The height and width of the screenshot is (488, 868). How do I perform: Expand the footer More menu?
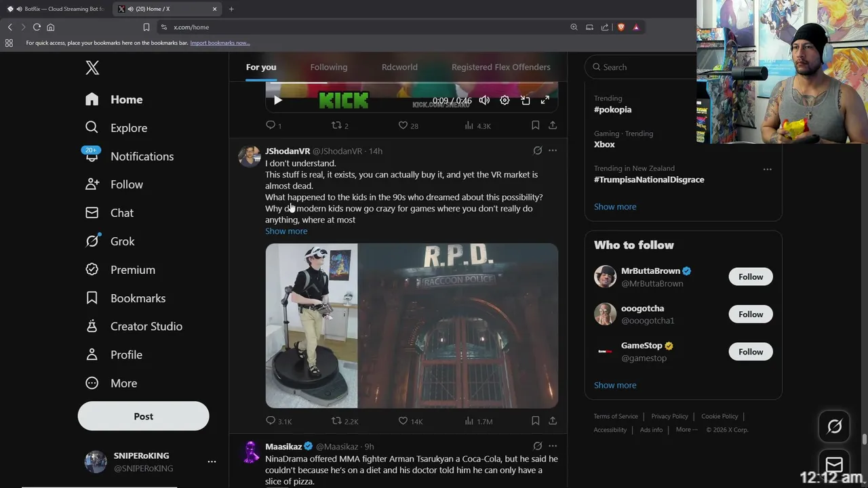(686, 430)
